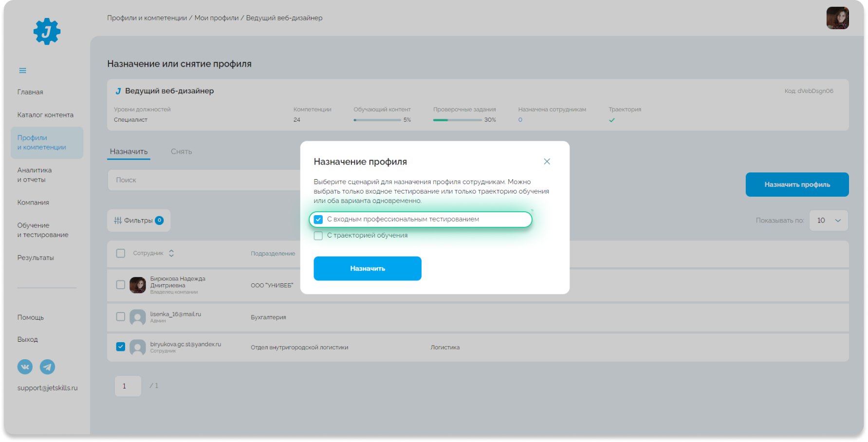Click the JetSkills gear logo
This screenshot has height=442, width=868.
point(47,32)
